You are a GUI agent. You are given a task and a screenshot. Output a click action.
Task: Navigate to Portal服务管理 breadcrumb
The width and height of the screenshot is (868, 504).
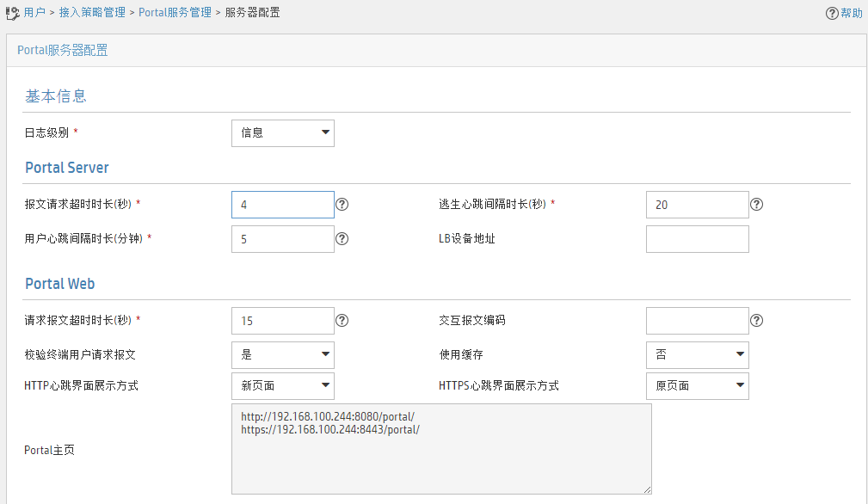175,12
